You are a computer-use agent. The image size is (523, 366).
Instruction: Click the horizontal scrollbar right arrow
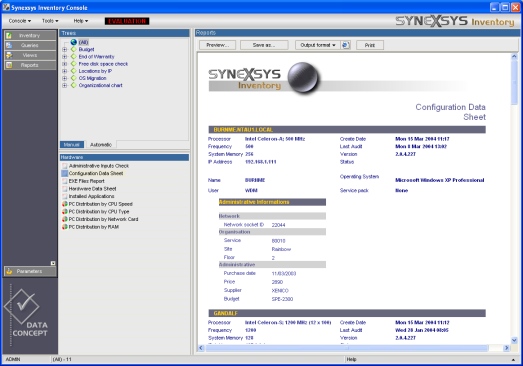point(507,348)
